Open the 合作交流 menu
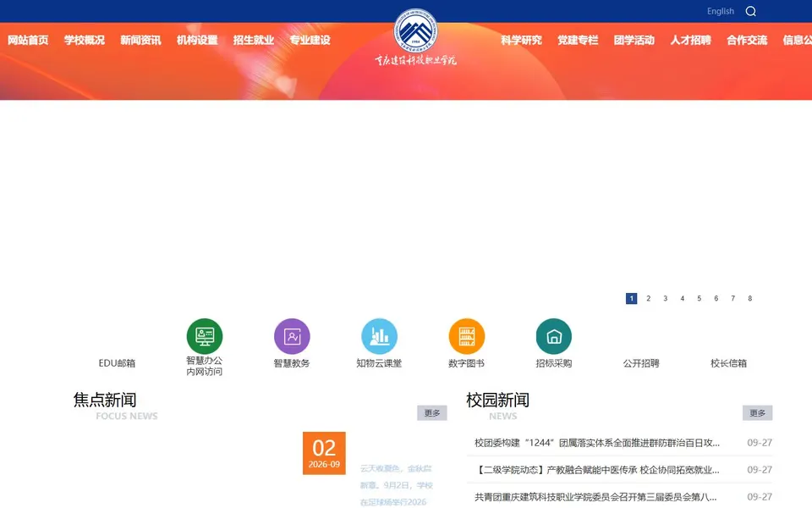Screen dimensions: 812x508 coord(747,40)
